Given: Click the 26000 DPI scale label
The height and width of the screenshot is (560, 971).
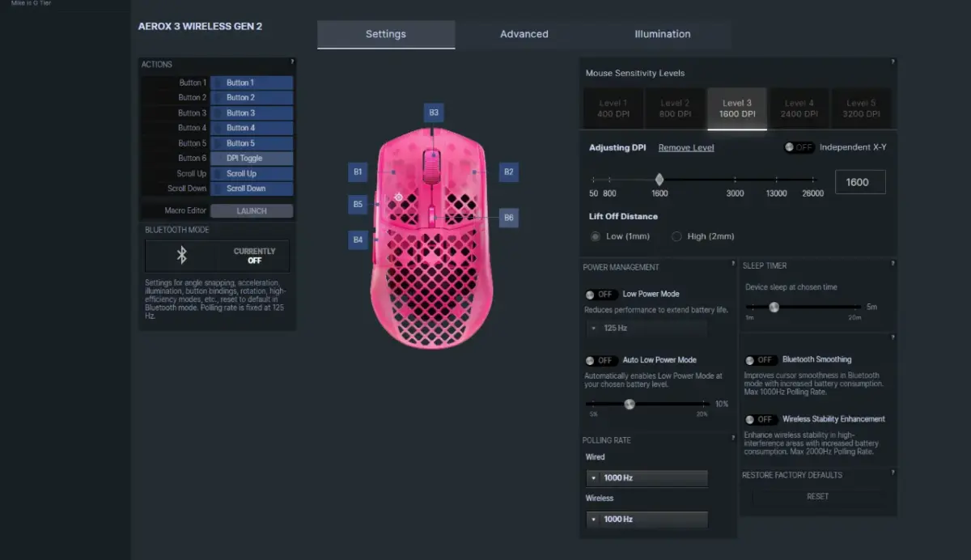Looking at the screenshot, I should [x=812, y=193].
